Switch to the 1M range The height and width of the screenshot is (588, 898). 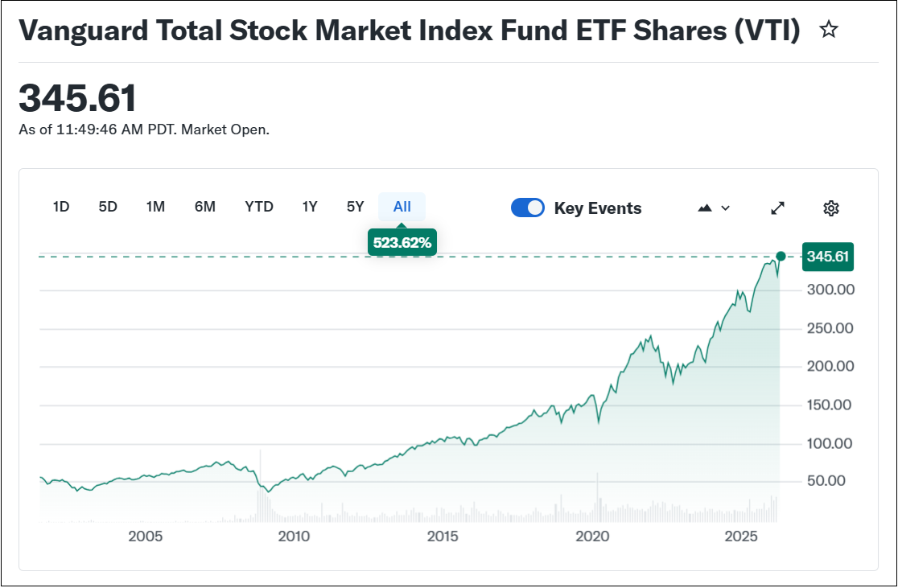coord(155,207)
